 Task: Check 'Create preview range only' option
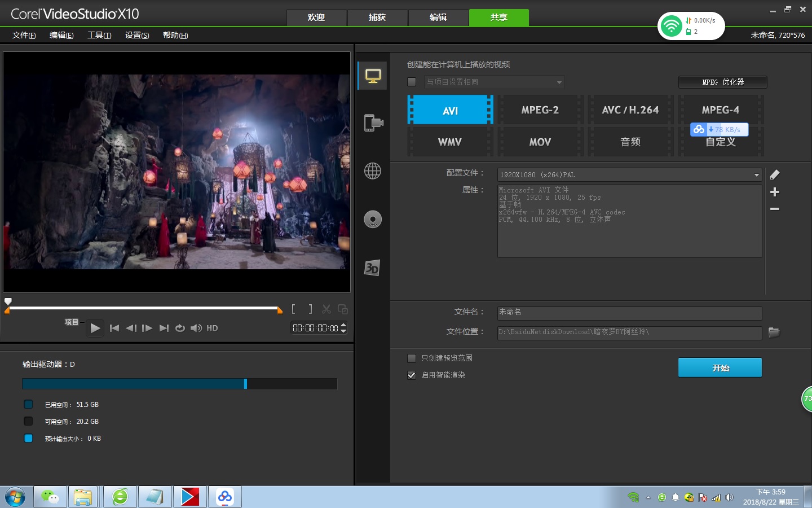[x=412, y=358]
